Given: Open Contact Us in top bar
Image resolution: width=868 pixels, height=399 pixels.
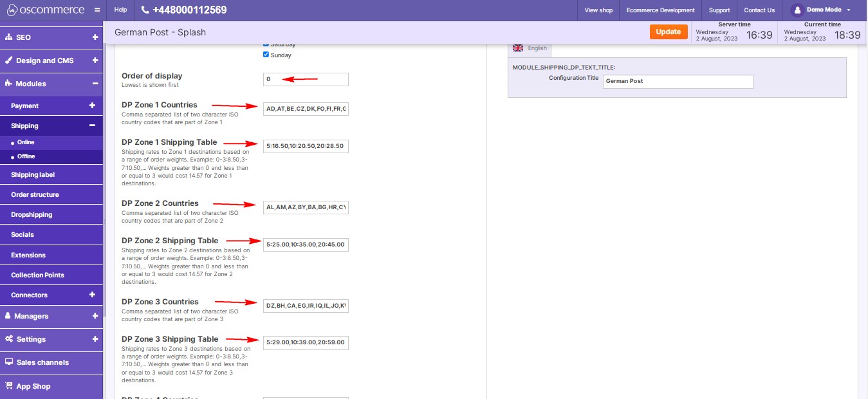Looking at the screenshot, I should 759,10.
